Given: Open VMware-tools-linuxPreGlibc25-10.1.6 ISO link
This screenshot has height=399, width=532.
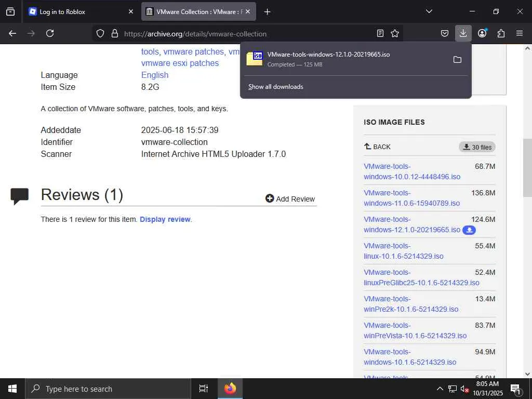Looking at the screenshot, I should coord(421,277).
